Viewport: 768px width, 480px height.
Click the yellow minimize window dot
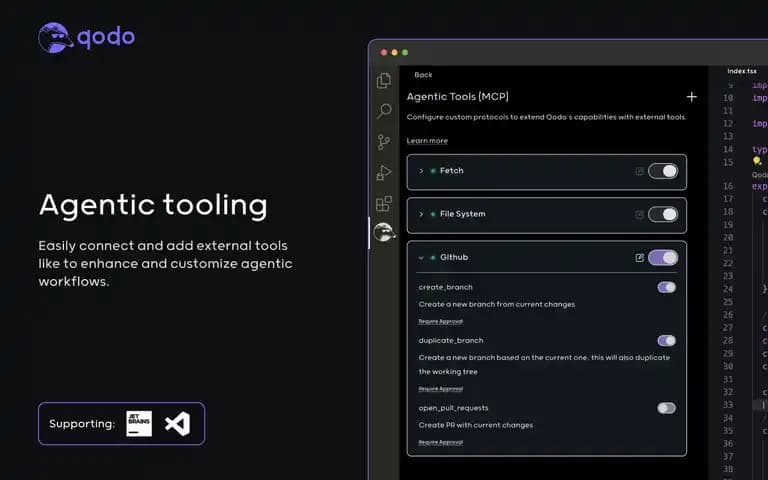tap(394, 52)
